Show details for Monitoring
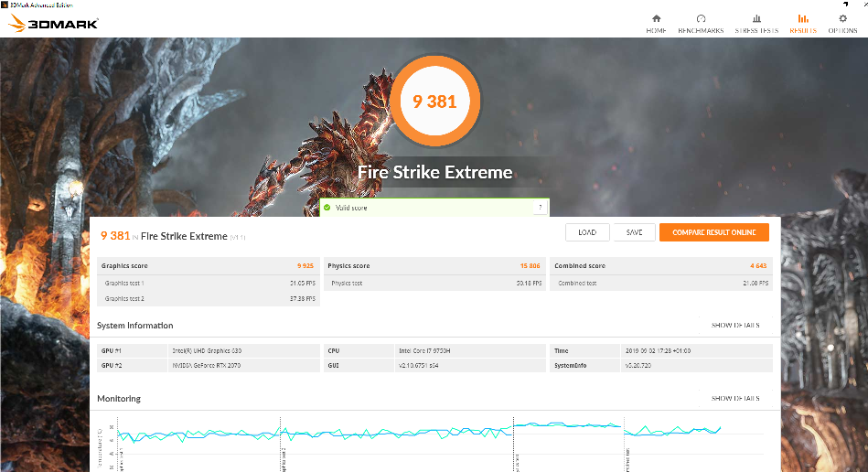Viewport: 868px width, 472px height. (735, 399)
